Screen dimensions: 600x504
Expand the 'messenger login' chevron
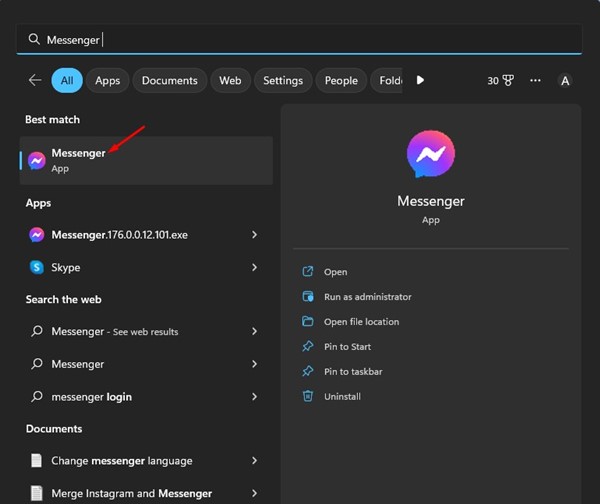[x=254, y=396]
